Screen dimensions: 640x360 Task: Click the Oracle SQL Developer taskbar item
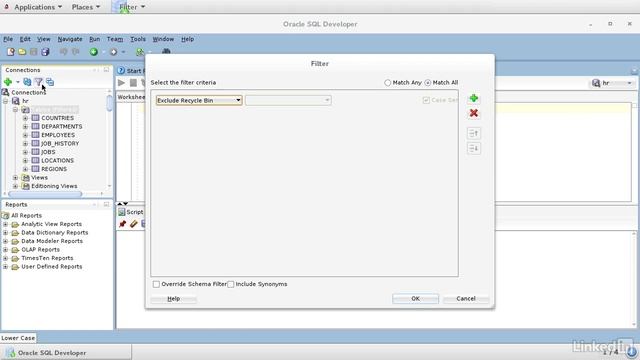[x=66, y=353]
